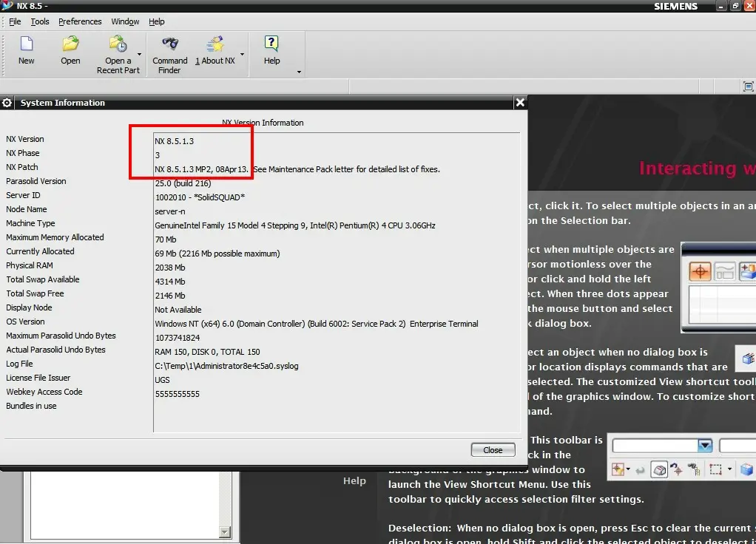Click selection filter dropdown arrow in toolbar illustration
The height and width of the screenshot is (544, 756).
(x=705, y=446)
